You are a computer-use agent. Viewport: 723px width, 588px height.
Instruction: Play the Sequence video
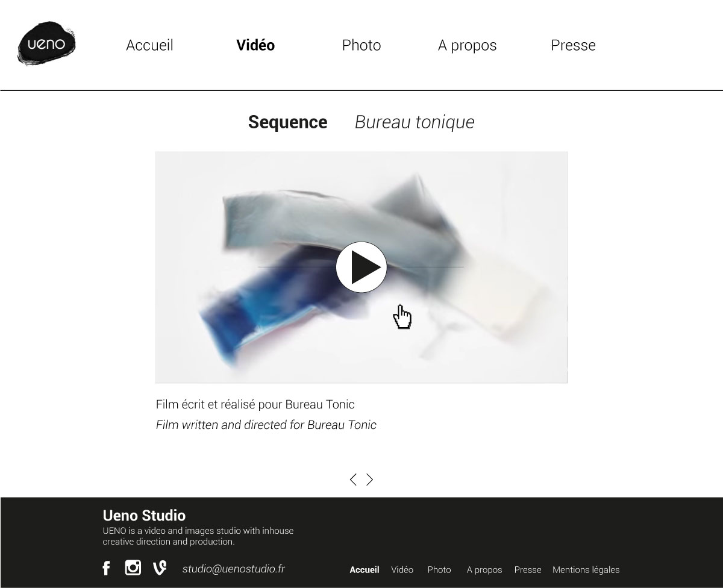pyautogui.click(x=361, y=267)
